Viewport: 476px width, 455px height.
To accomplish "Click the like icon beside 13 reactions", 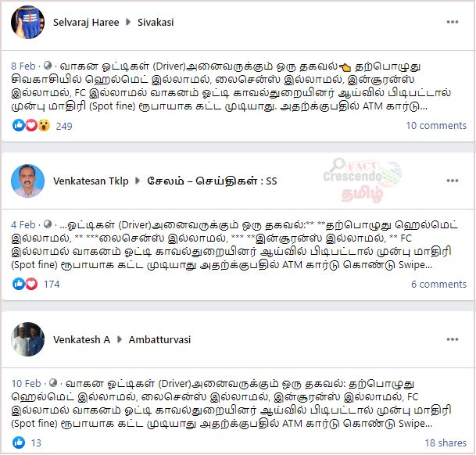I will tap(19, 442).
